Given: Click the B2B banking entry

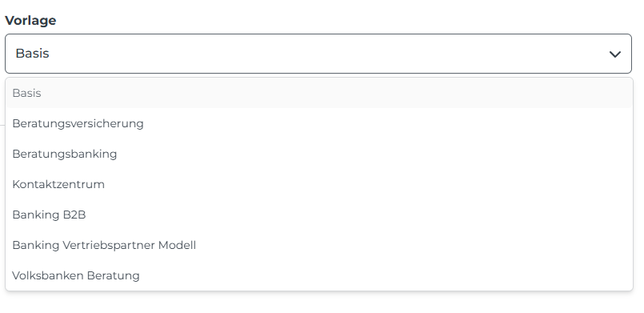Looking at the screenshot, I should 318,215.
